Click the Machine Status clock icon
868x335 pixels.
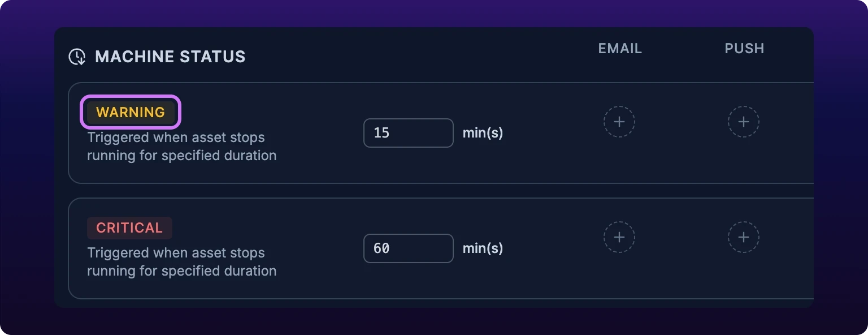click(x=77, y=57)
